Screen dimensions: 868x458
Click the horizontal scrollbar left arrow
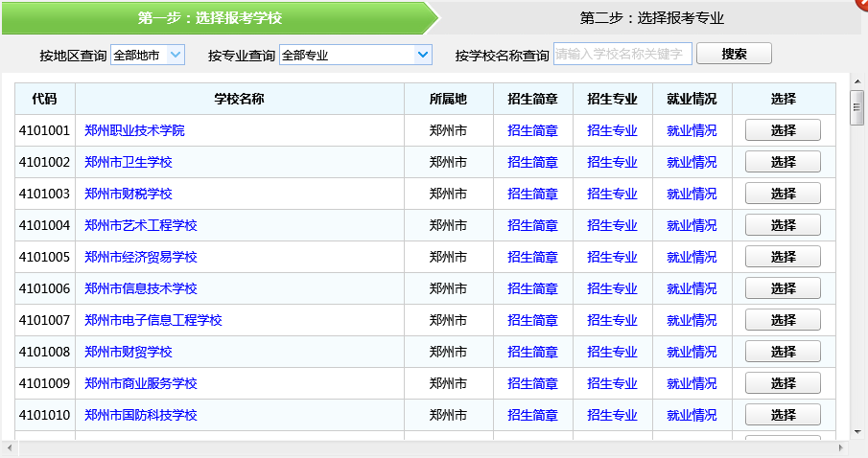tap(8, 447)
